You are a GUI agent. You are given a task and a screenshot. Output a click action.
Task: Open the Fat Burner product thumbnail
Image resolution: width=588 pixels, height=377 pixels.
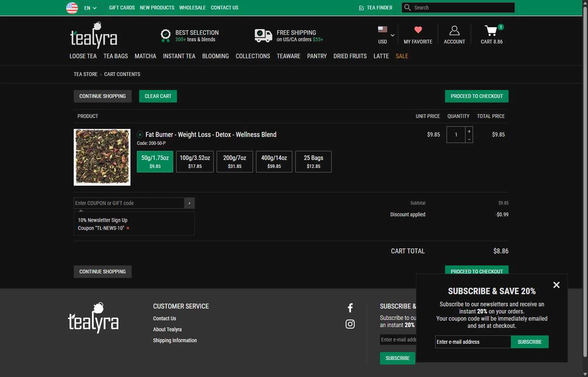coord(102,157)
